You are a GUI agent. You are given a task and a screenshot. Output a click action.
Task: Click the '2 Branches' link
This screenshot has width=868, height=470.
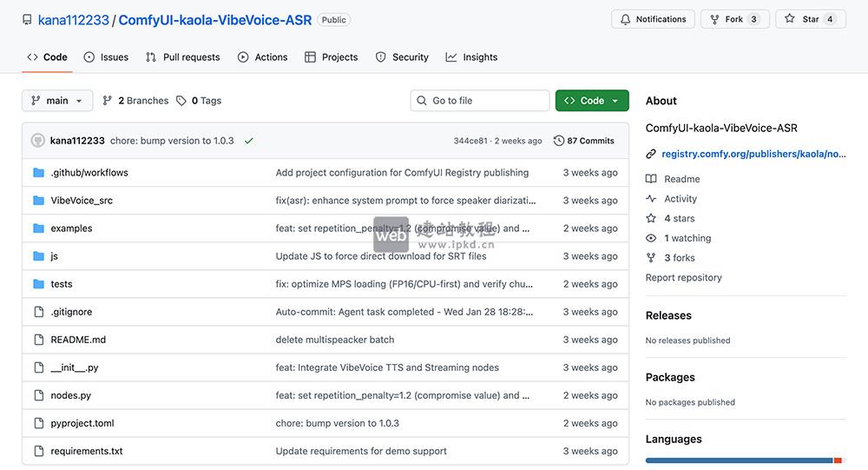135,100
